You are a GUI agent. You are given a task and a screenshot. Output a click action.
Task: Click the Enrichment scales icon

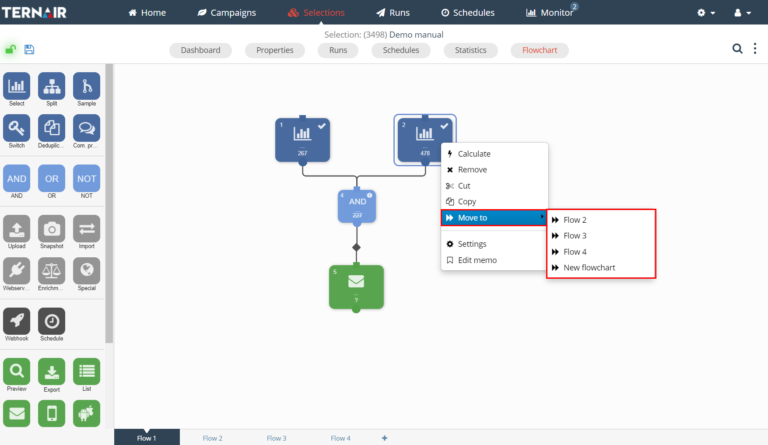pos(51,271)
